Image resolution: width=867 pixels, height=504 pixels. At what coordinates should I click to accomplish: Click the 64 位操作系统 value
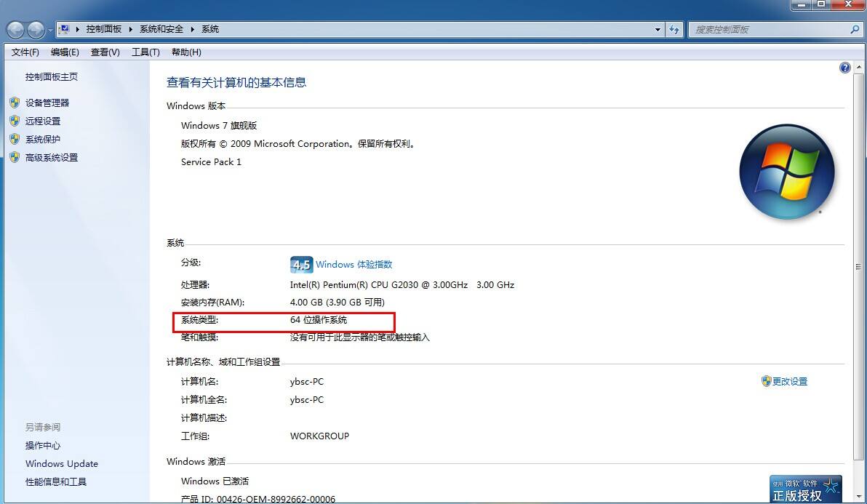point(319,320)
